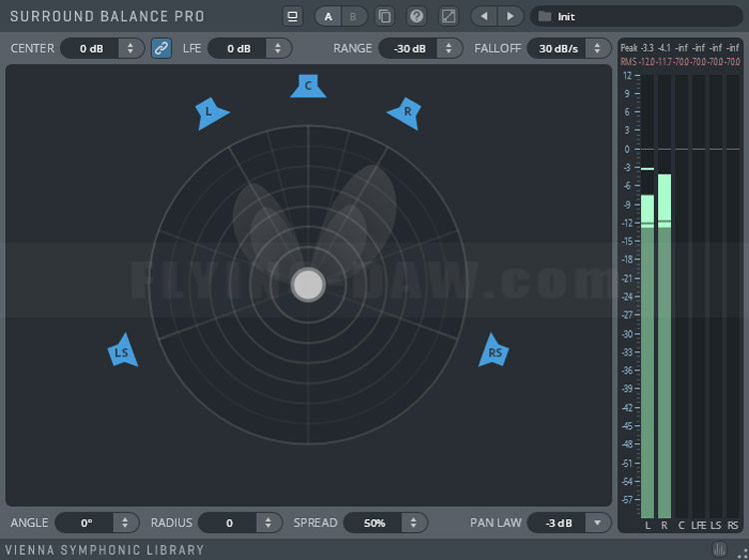Click the preset folder icon
The image size is (749, 560).
point(544,17)
